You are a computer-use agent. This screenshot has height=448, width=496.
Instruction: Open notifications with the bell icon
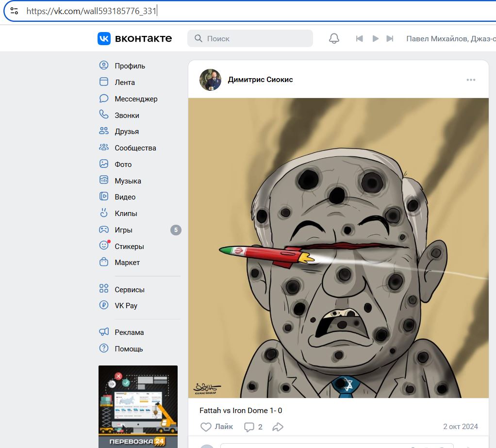coord(334,39)
